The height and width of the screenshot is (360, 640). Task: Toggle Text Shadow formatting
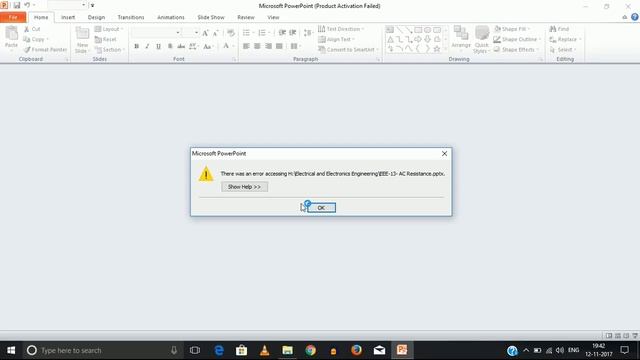point(170,46)
